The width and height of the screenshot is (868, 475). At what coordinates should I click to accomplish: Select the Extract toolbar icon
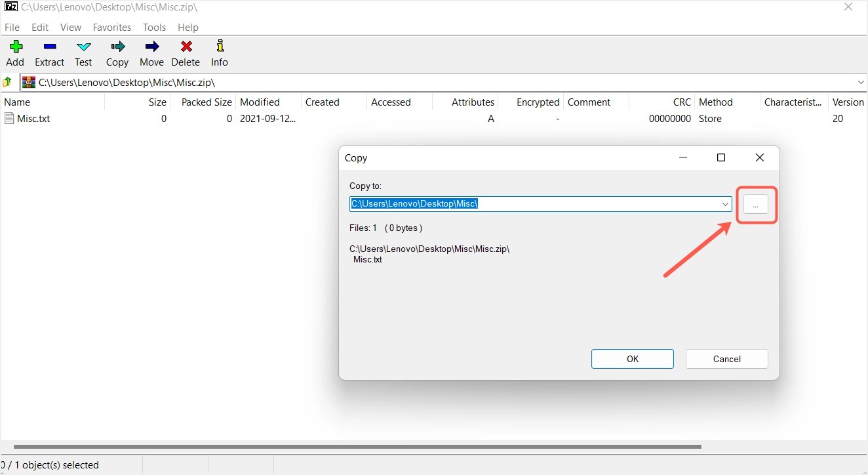pos(49,52)
